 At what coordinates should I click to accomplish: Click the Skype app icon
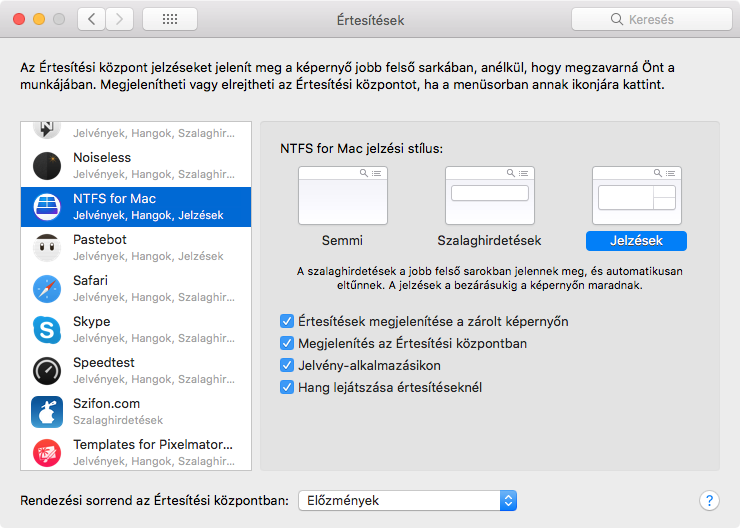(47, 330)
